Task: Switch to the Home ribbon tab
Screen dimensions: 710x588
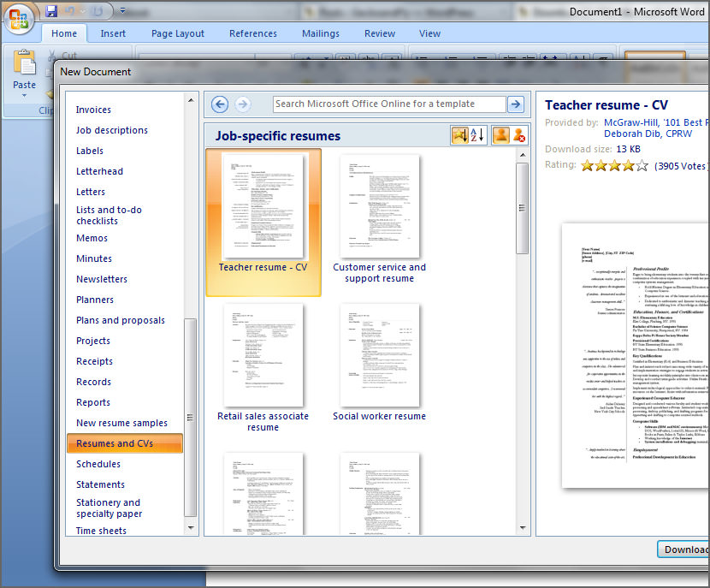Action: click(x=64, y=33)
